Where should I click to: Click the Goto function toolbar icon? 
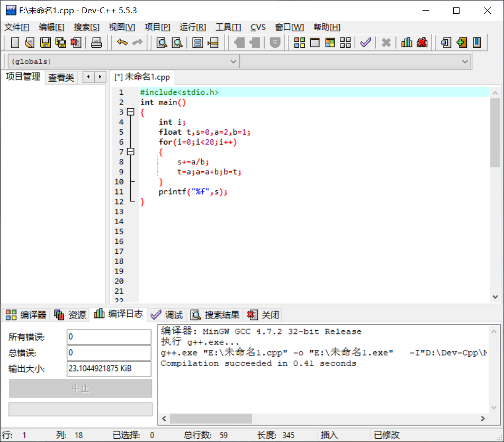click(x=197, y=42)
